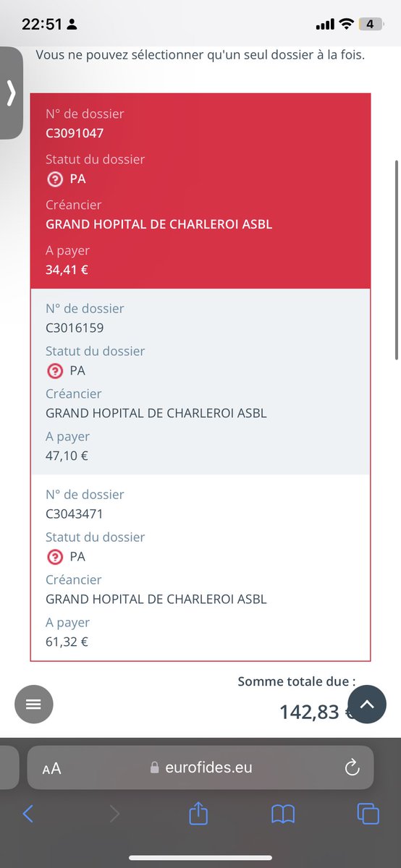Screen dimensions: 401x868
Task: Tap the battery indicator in status bar
Action: point(370,24)
